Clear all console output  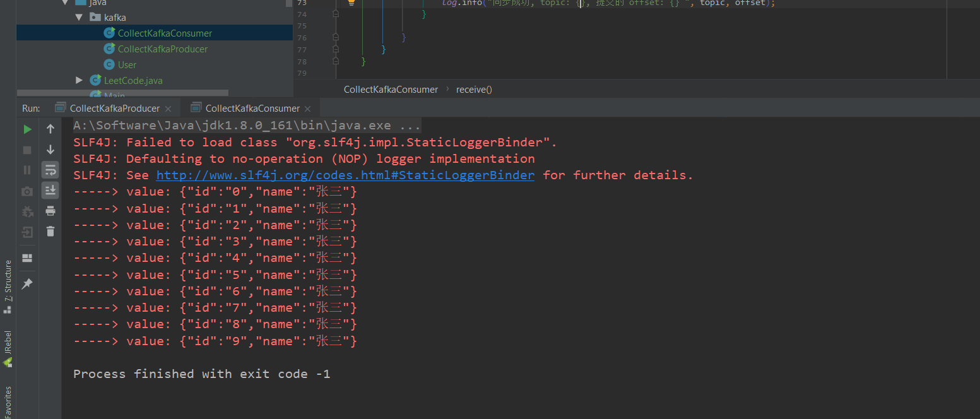click(x=50, y=232)
